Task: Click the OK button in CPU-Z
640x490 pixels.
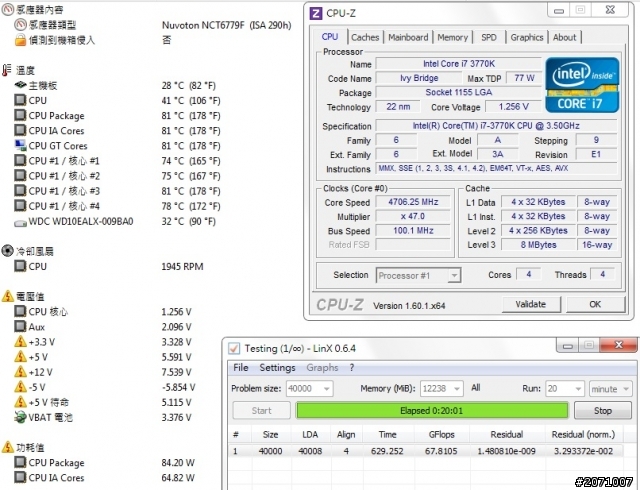Action: click(595, 304)
